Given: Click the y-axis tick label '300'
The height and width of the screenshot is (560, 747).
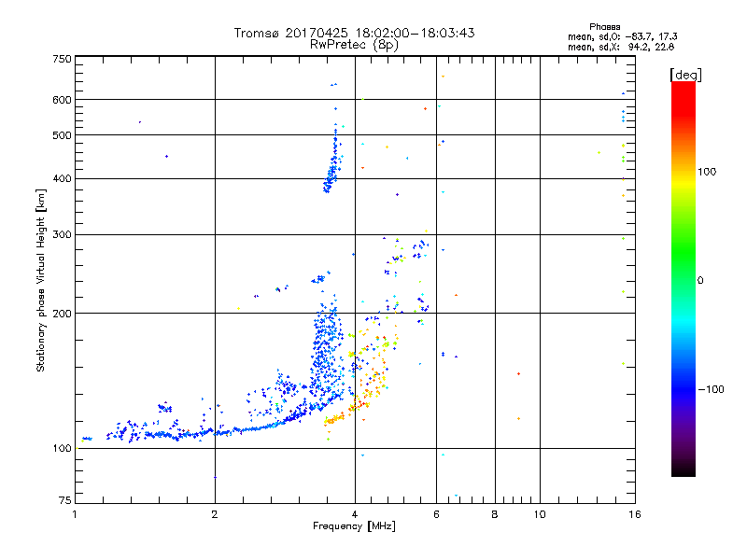Looking at the screenshot, I should pos(63,235).
